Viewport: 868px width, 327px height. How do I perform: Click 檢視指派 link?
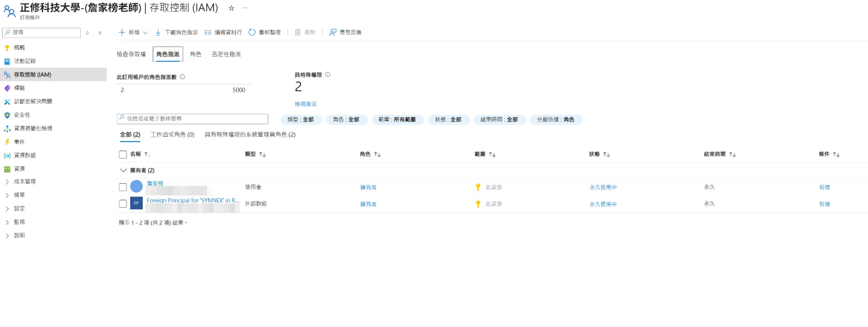[305, 104]
